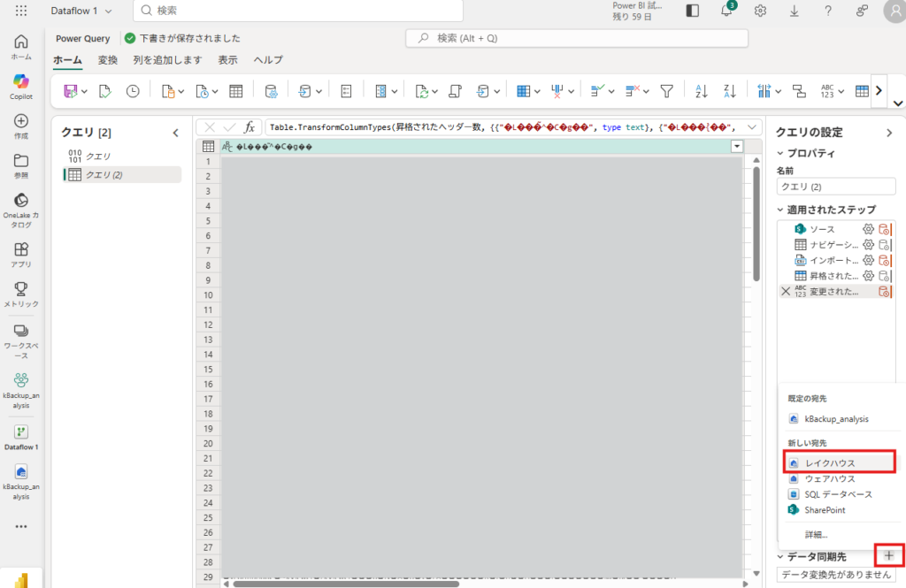Viewport: 906px width, 588px height.
Task: Click the クエリ (2) name input field
Action: tap(834, 187)
